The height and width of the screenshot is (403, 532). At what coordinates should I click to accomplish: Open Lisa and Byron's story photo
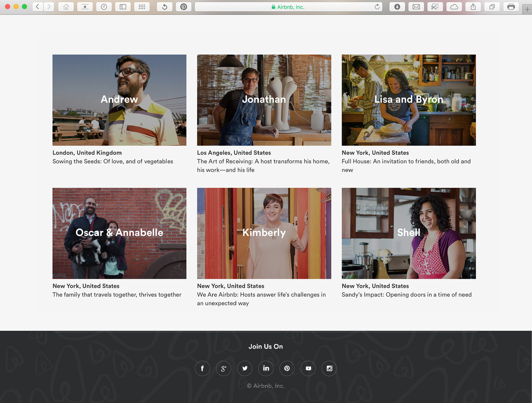[409, 100]
